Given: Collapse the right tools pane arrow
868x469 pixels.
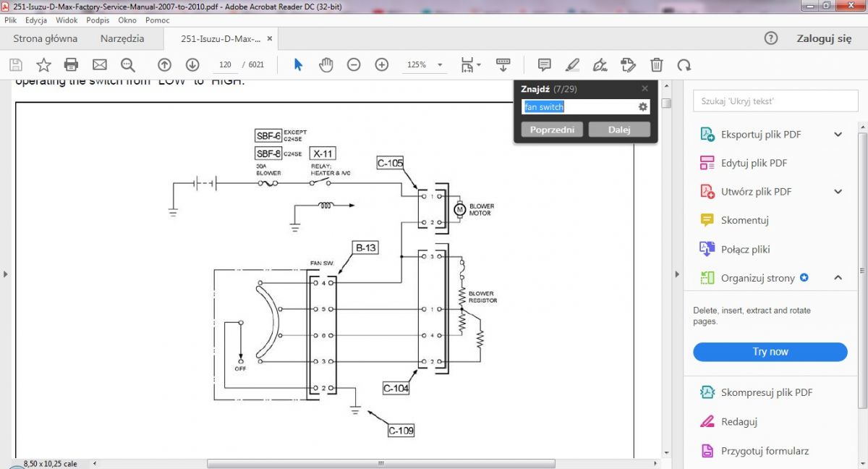Looking at the screenshot, I should [678, 274].
